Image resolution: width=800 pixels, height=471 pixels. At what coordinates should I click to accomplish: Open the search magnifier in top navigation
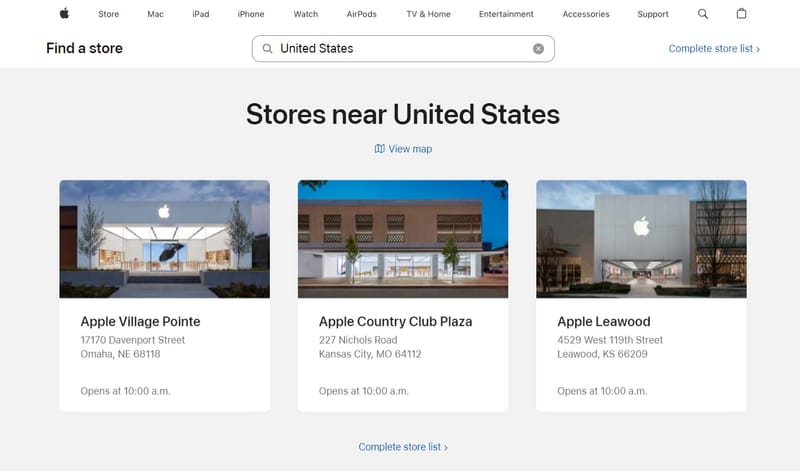(703, 14)
